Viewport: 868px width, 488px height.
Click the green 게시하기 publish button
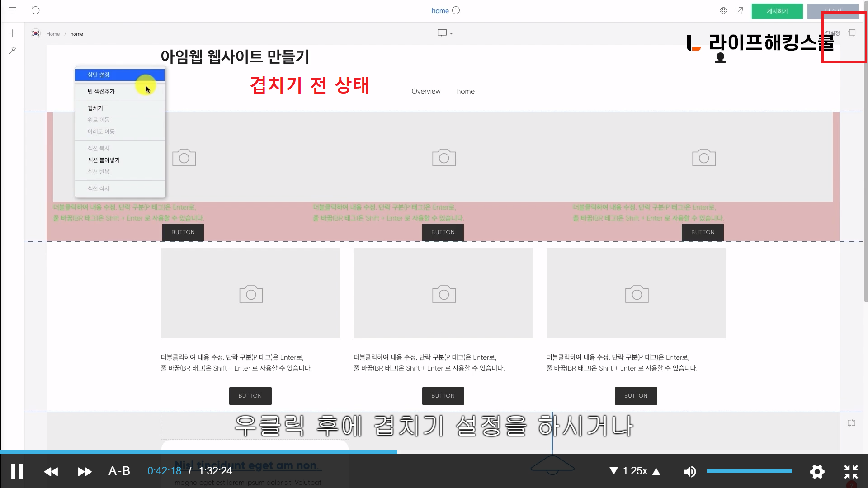(777, 11)
